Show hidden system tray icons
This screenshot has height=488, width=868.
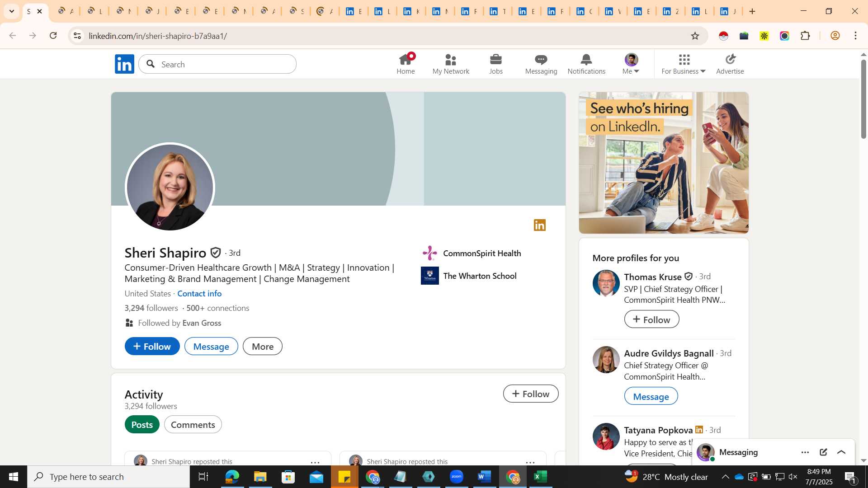[725, 477]
